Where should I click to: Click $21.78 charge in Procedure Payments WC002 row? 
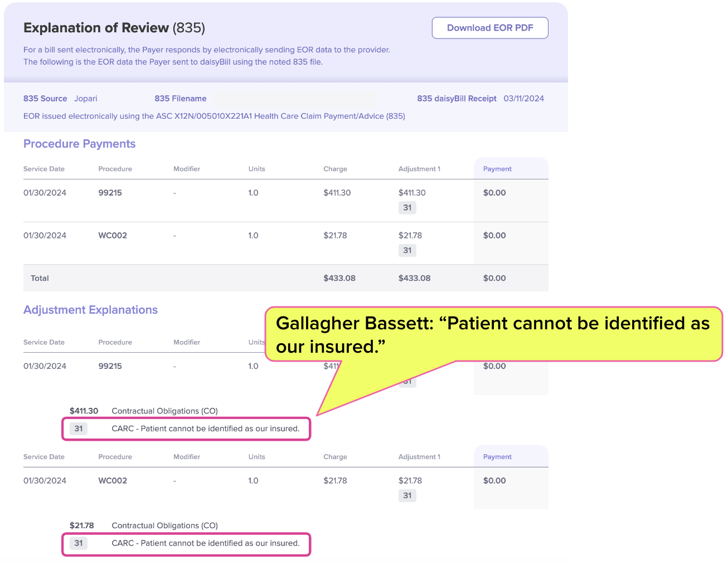pos(336,236)
